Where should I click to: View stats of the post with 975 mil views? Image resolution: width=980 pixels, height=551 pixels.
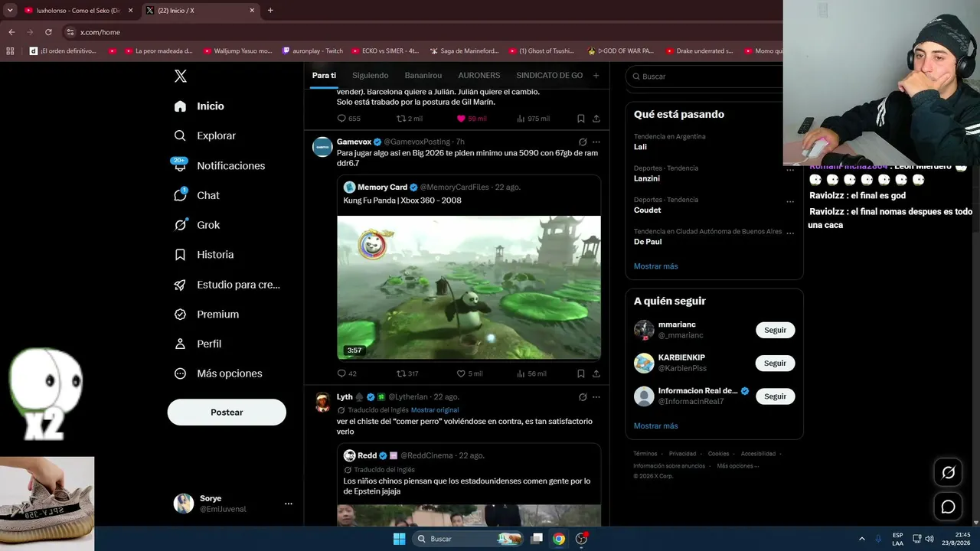point(533,119)
